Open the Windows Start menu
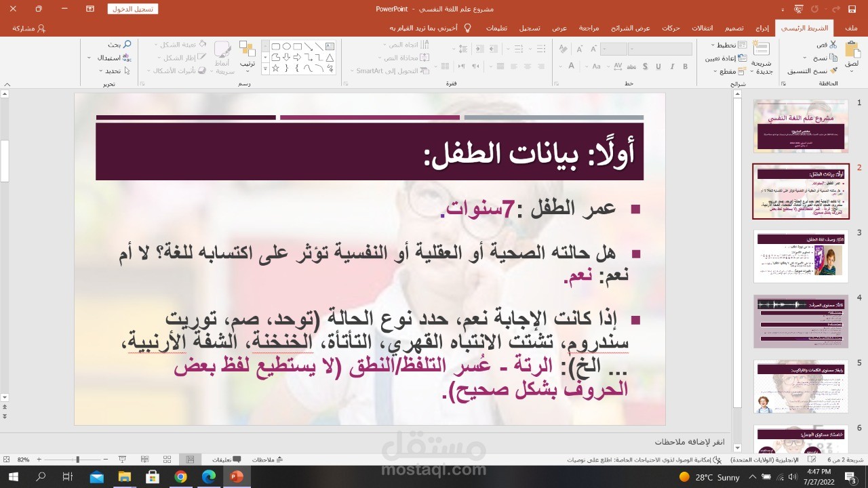Viewport: 868px width, 488px height. click(x=13, y=477)
